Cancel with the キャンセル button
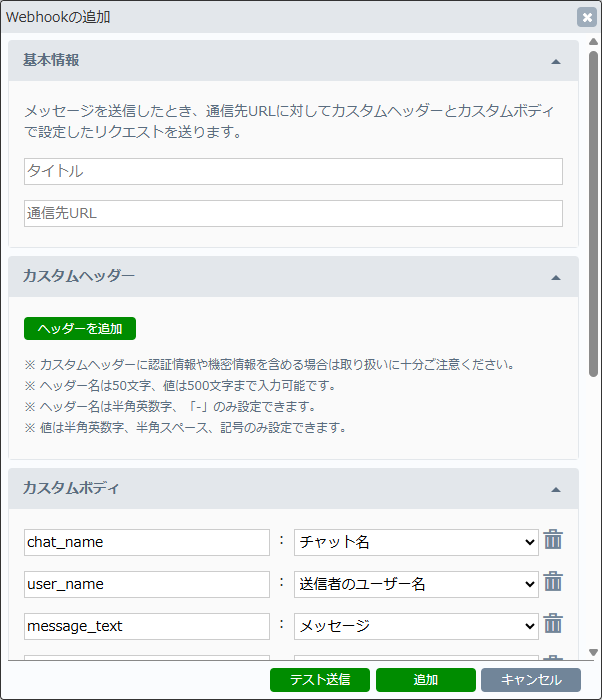The height and width of the screenshot is (700, 602). tap(530, 680)
